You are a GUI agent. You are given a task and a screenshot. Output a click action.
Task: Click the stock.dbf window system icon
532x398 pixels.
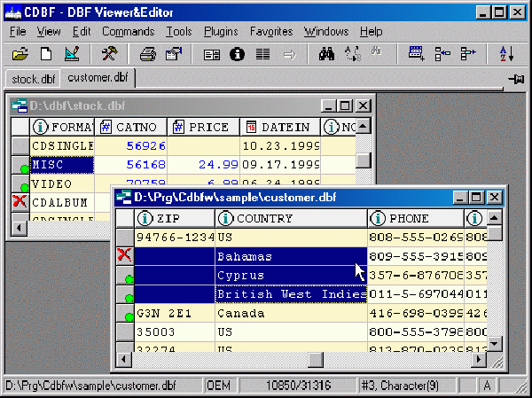pos(19,105)
